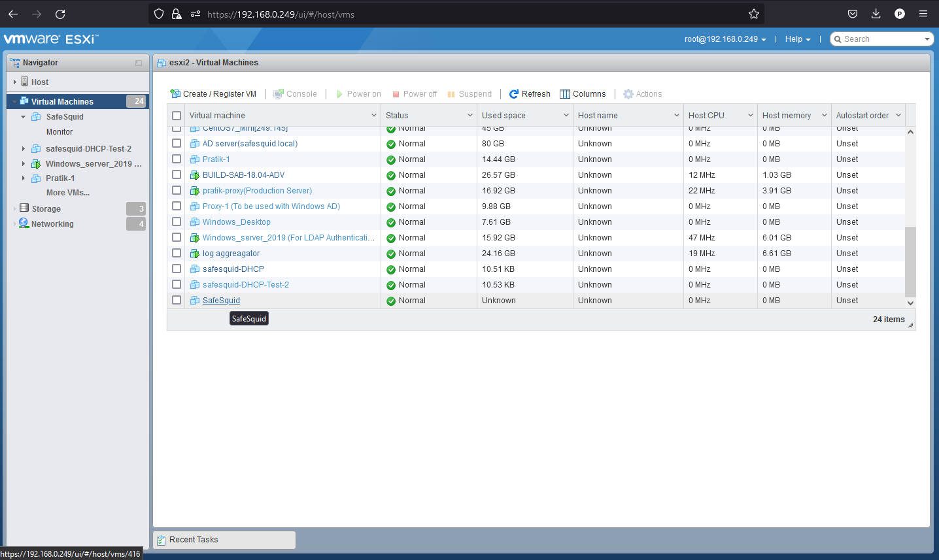Click VM icon beside BUILD-SAB-18.04-ADV
Image resolution: width=939 pixels, height=560 pixels.
195,175
